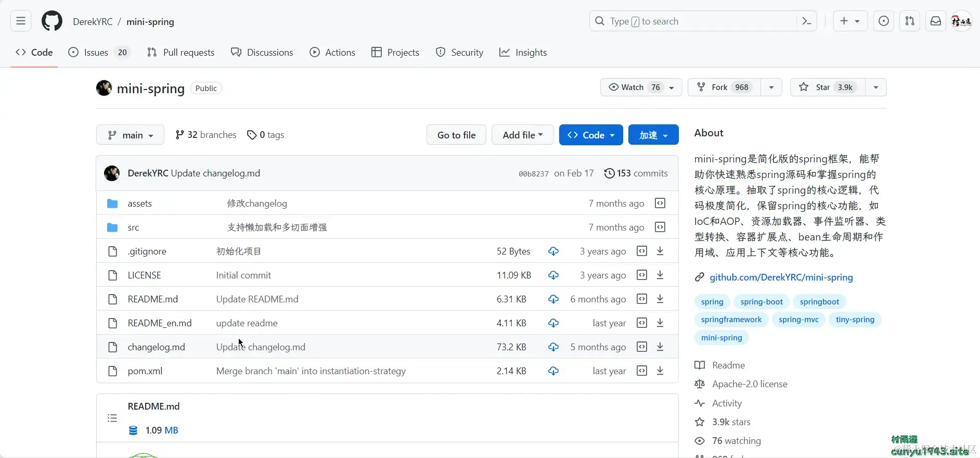The height and width of the screenshot is (458, 980).
Task: Open the main branch selector dropdown
Action: coord(130,135)
